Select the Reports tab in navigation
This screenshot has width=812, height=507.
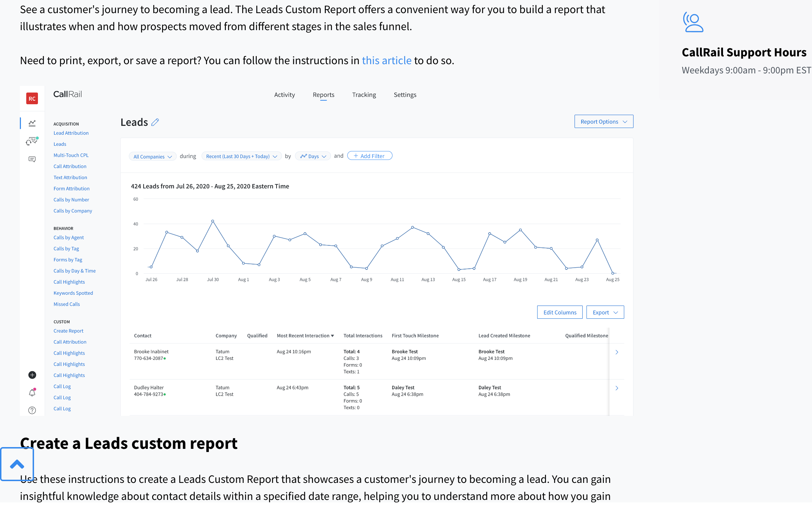point(323,95)
